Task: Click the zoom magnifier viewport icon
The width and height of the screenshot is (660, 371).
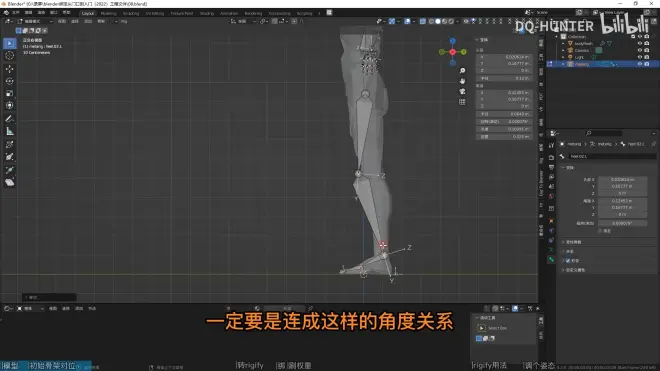Action: (462, 71)
